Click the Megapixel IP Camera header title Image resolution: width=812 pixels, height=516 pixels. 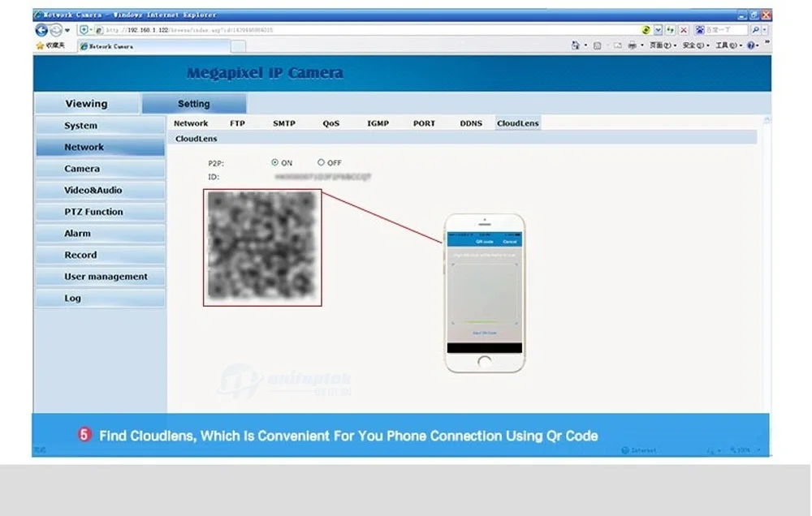point(265,73)
